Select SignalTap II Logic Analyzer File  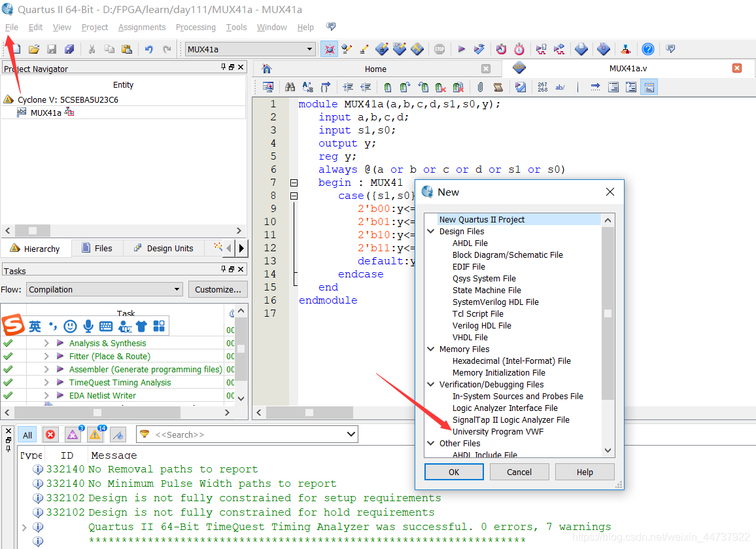tap(511, 419)
